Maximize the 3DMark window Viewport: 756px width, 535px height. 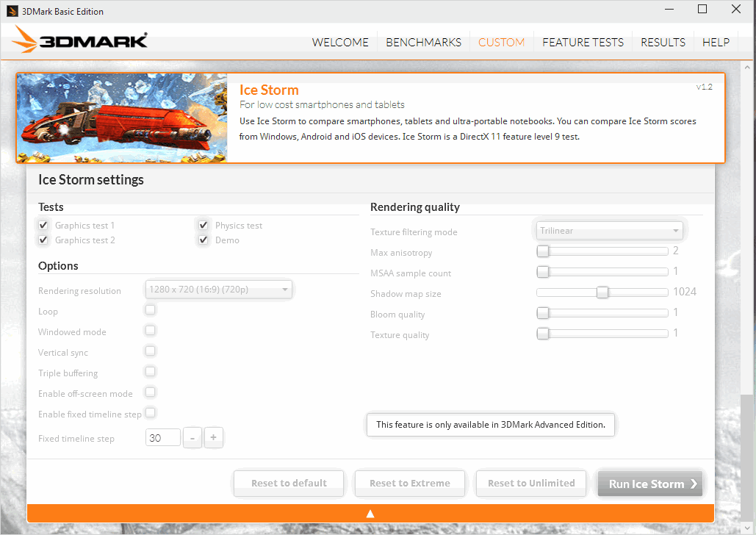tap(702, 9)
